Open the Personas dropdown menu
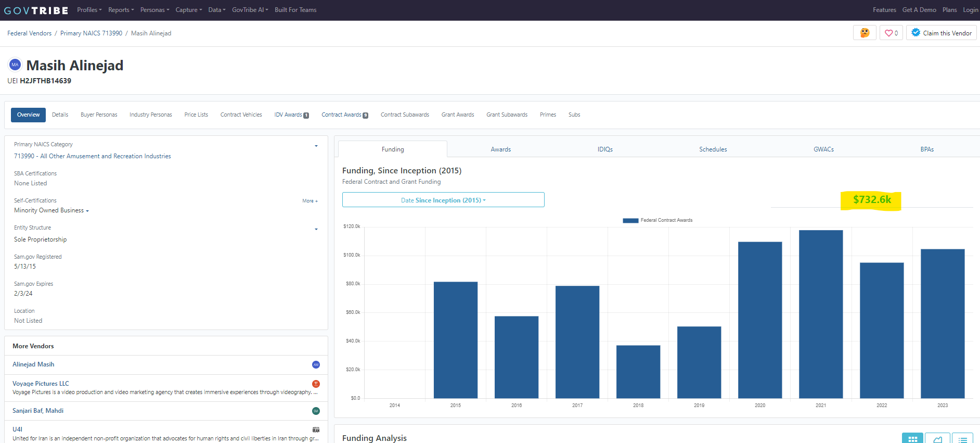980x443 pixels. tap(155, 10)
